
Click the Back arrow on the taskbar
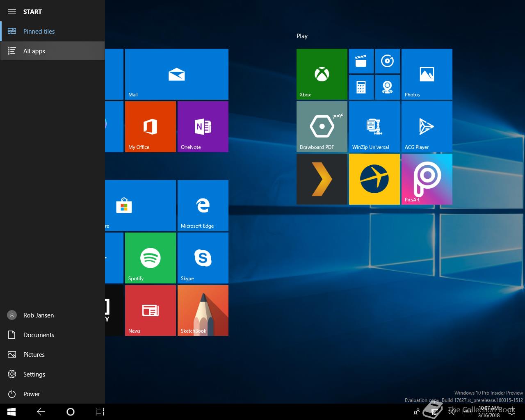(x=41, y=412)
